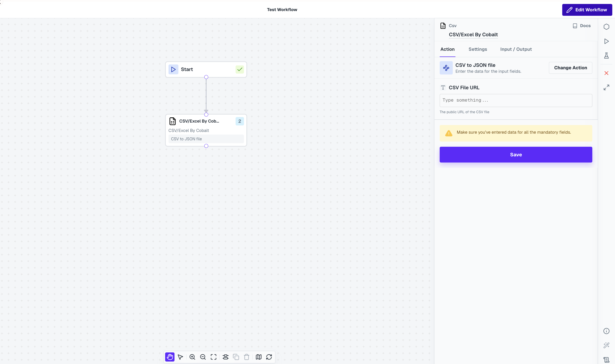Zoom in on the workflow canvas
The width and height of the screenshot is (615, 364).
(x=192, y=357)
